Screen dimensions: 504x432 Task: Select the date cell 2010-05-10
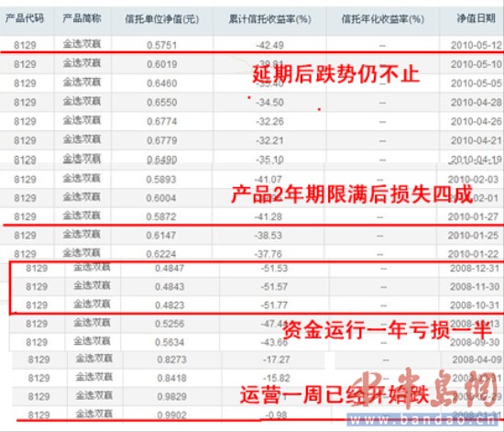476,64
